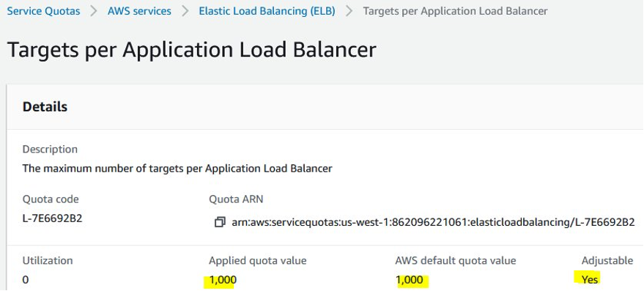The image size is (644, 291).
Task: Select the Adjustable value Yes
Action: [x=591, y=280]
